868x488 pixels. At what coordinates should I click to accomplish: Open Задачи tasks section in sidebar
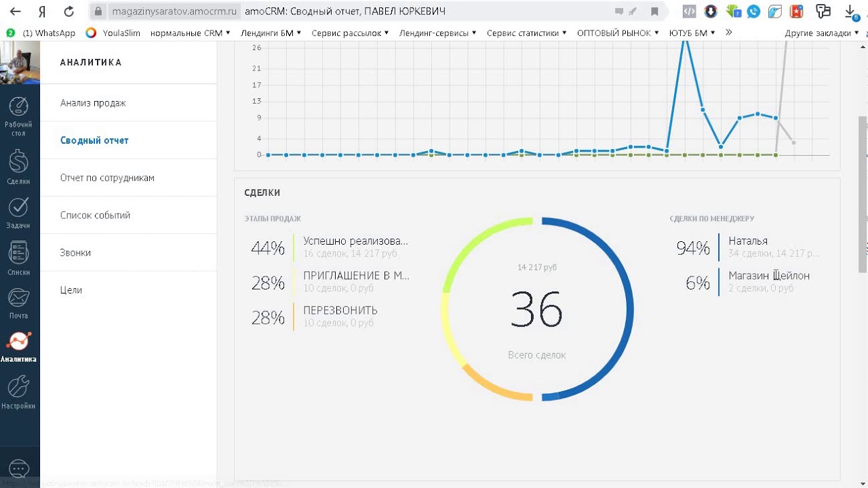coord(18,213)
